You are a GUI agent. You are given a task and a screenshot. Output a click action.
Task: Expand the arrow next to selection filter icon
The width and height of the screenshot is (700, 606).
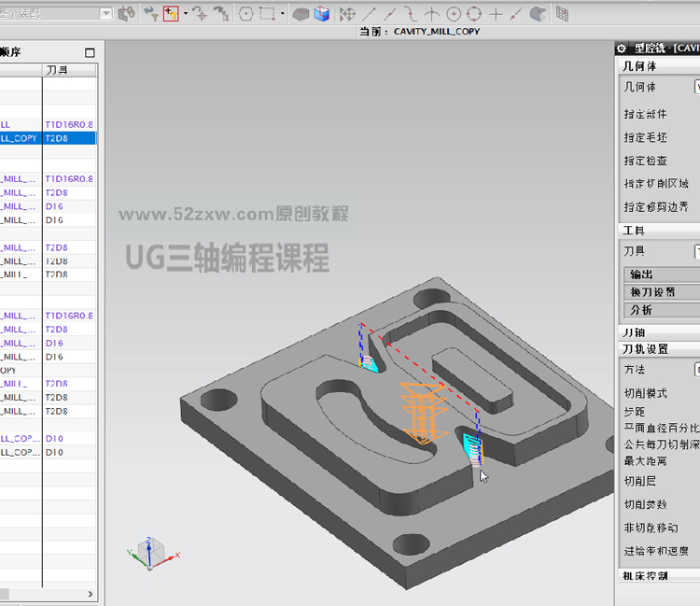click(186, 14)
